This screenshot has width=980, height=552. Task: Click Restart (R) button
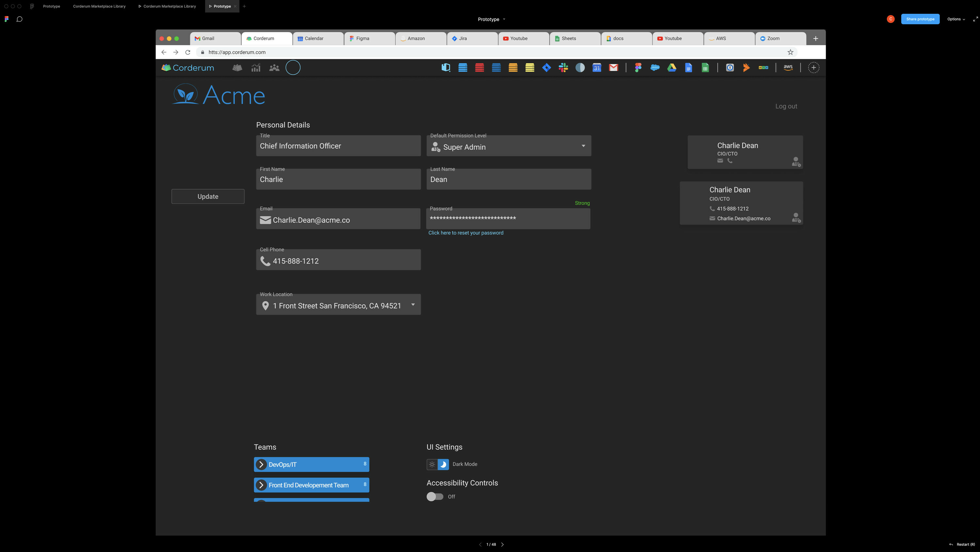click(962, 544)
